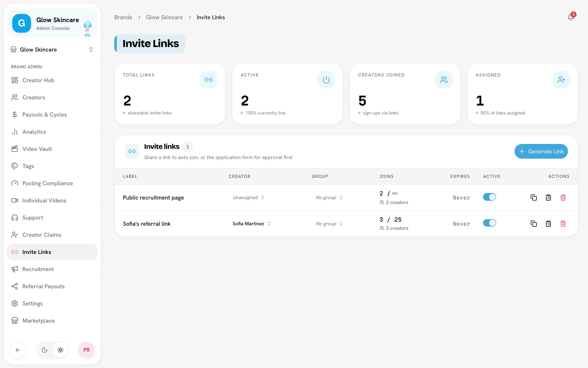588x368 pixels.
Task: Go to Posting Compliance
Action: click(52, 183)
